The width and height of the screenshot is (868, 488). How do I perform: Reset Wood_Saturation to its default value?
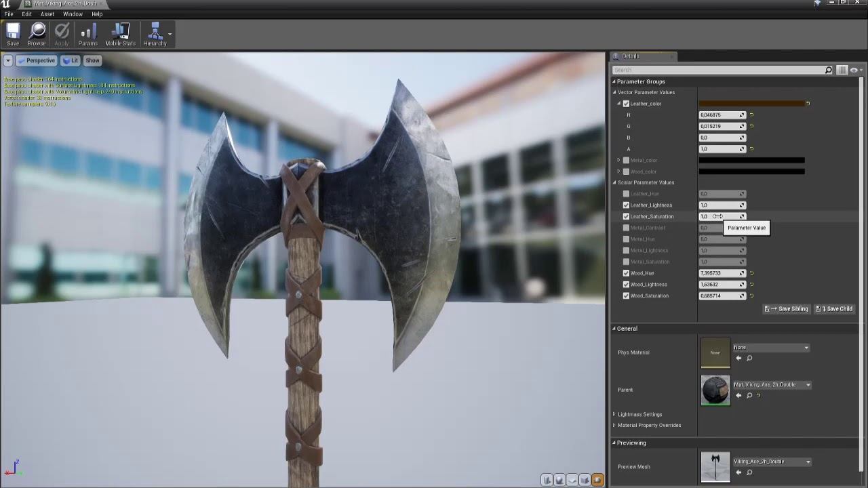tap(752, 296)
